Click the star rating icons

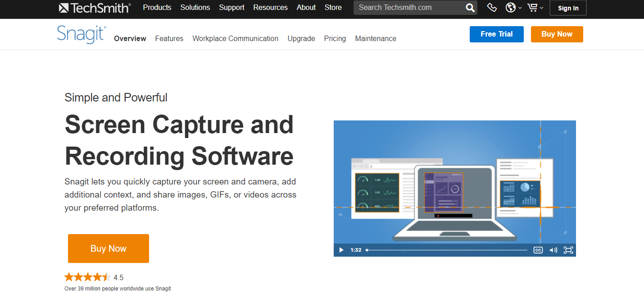[x=87, y=277]
